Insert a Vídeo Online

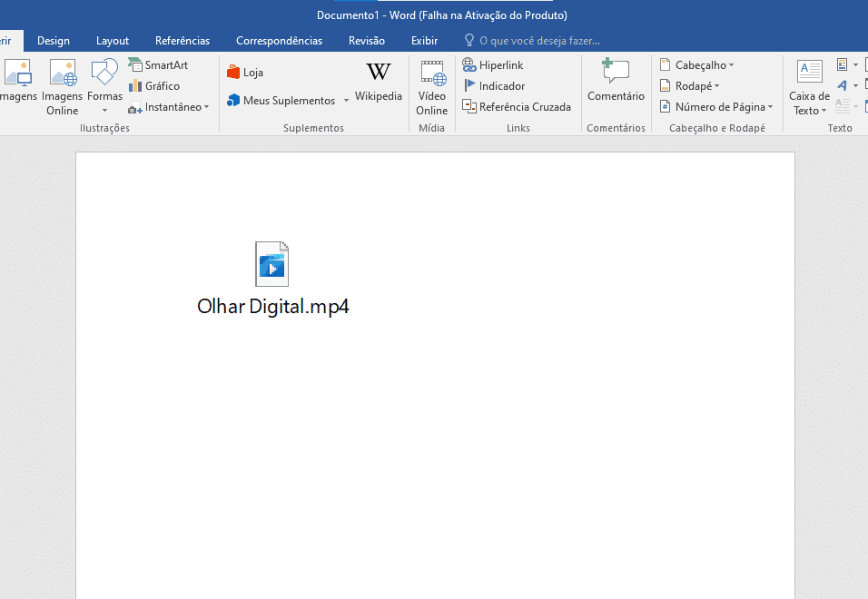432,87
